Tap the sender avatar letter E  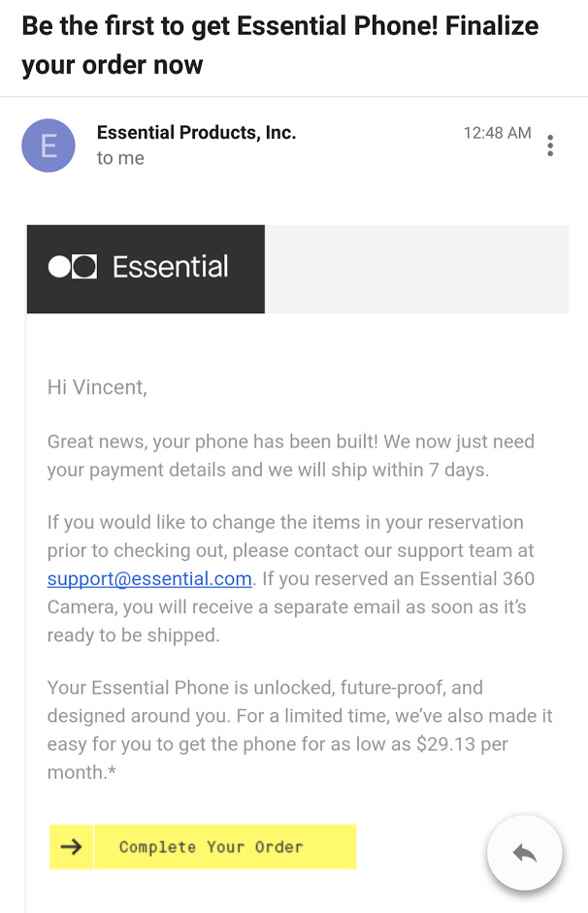[x=49, y=146]
